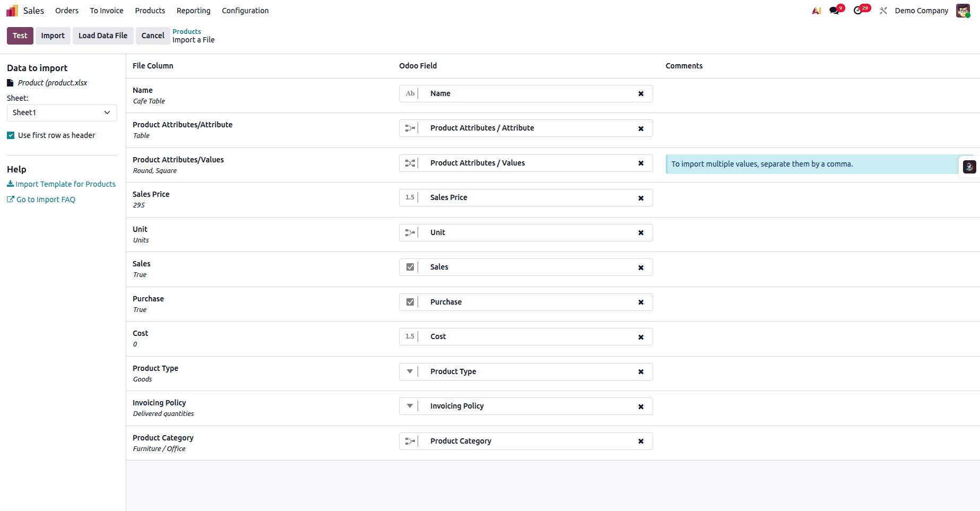
Task: Click the Products breadcrumb link
Action: click(187, 31)
